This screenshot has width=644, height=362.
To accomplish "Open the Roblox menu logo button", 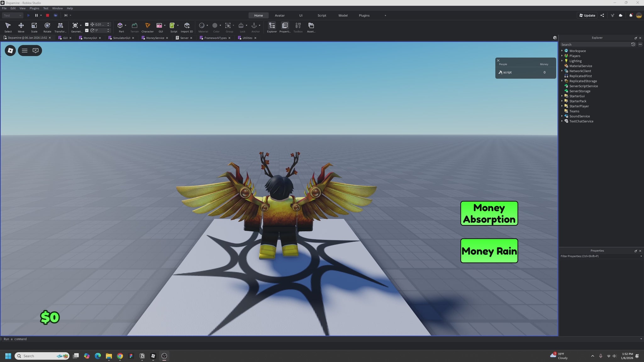I will coord(10,51).
